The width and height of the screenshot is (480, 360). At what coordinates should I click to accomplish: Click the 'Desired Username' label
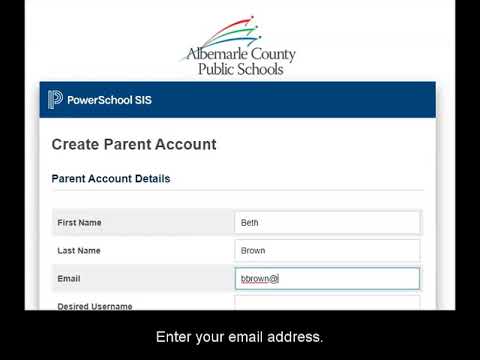pyautogui.click(x=95, y=306)
